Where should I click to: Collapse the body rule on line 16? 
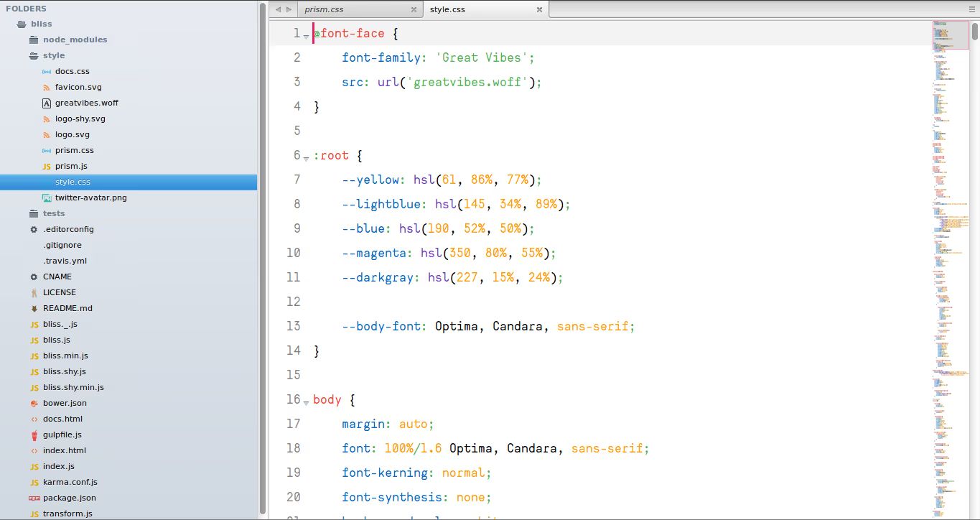307,401
